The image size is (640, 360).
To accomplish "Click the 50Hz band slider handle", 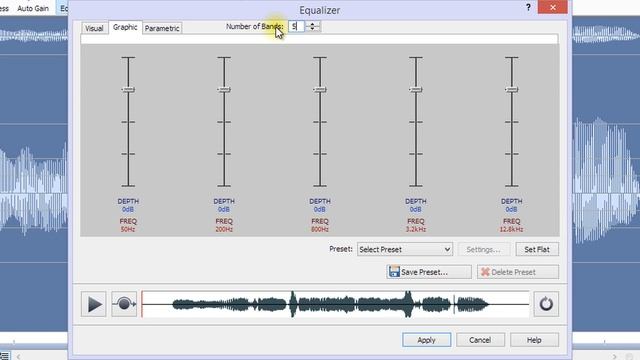I will click(x=128, y=89).
